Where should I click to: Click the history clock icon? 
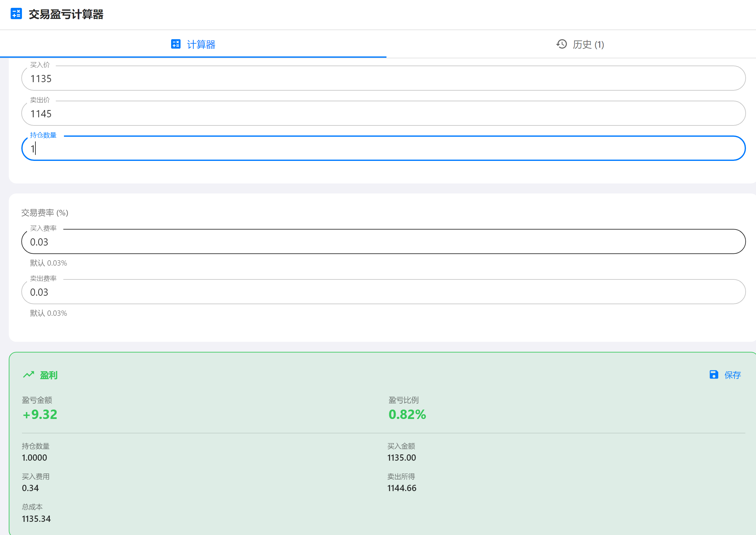[561, 44]
